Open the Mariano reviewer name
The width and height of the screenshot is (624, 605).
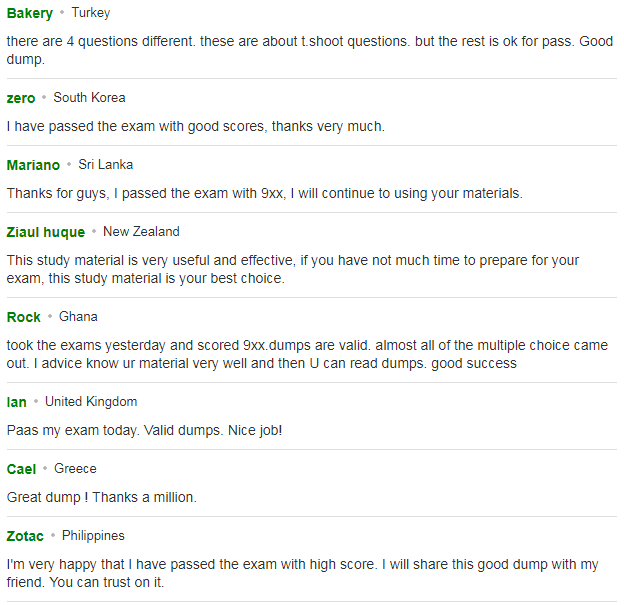(x=33, y=165)
